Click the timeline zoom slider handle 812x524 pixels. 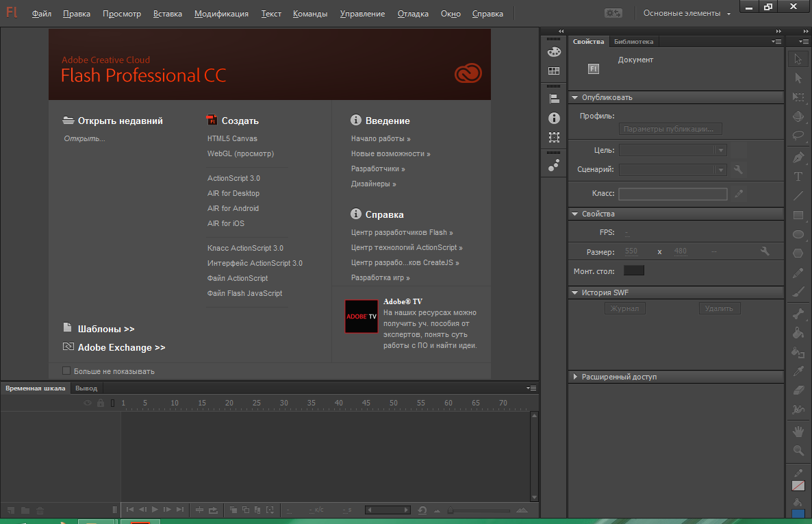pos(451,510)
